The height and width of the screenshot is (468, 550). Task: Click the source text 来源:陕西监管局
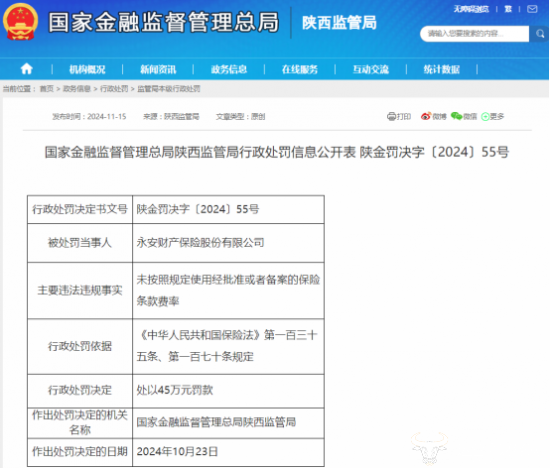[171, 116]
